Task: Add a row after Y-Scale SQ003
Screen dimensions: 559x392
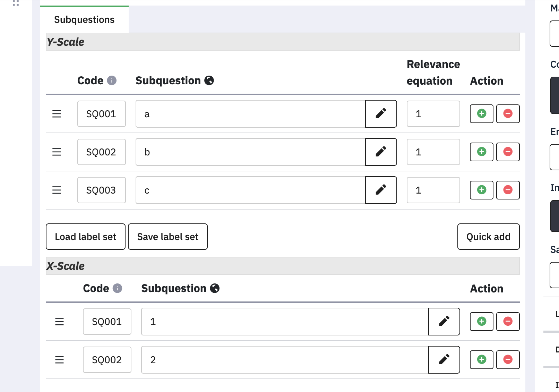Action: 481,190
